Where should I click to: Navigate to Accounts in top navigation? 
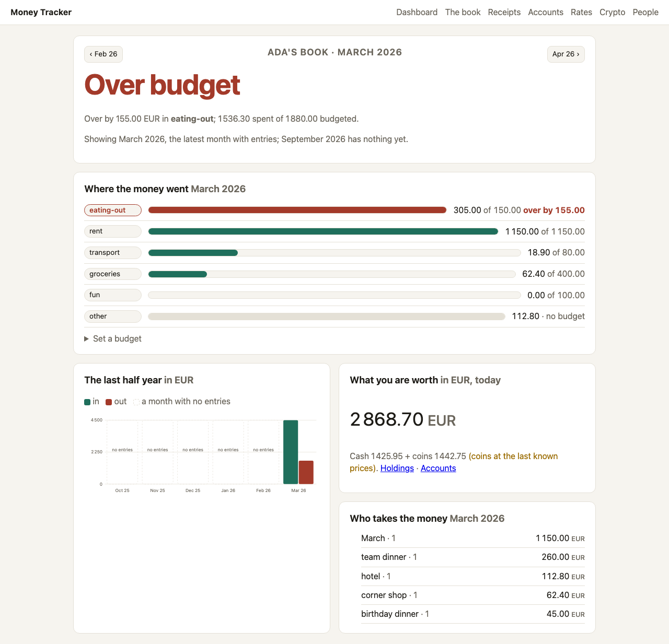click(546, 12)
